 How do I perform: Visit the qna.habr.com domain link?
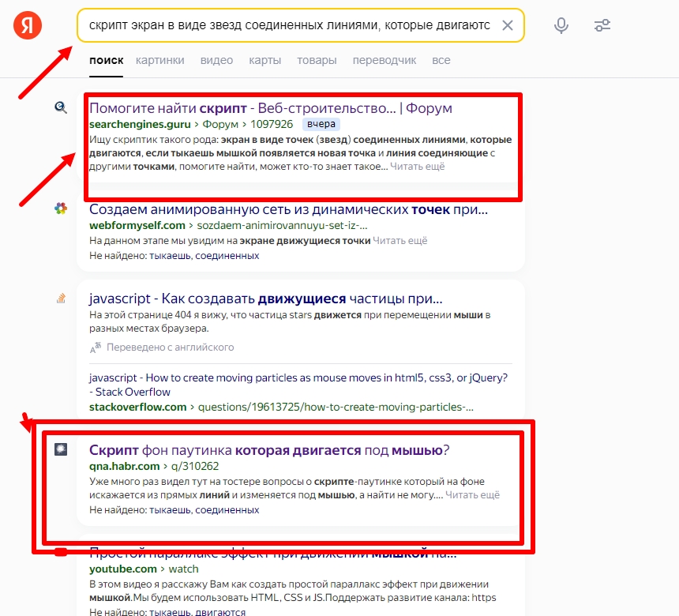click(x=124, y=467)
